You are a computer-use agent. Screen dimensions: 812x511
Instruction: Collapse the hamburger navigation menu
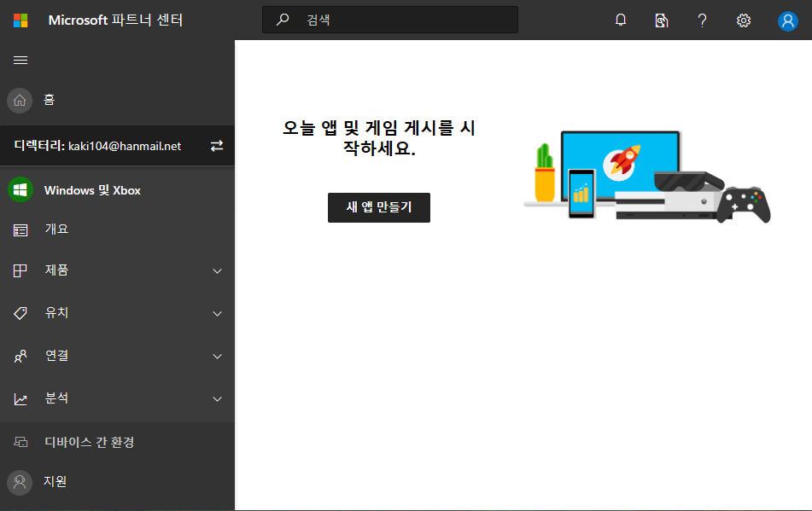20,60
